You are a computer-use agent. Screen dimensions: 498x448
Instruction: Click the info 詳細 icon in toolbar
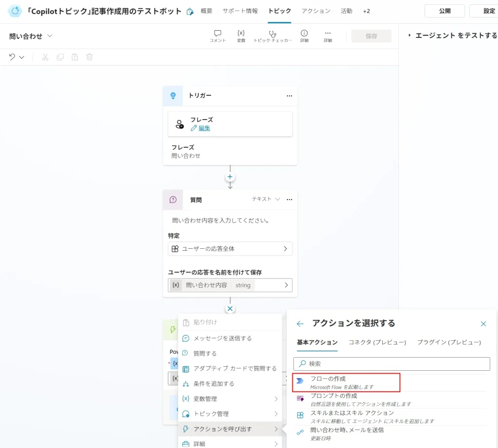[304, 34]
